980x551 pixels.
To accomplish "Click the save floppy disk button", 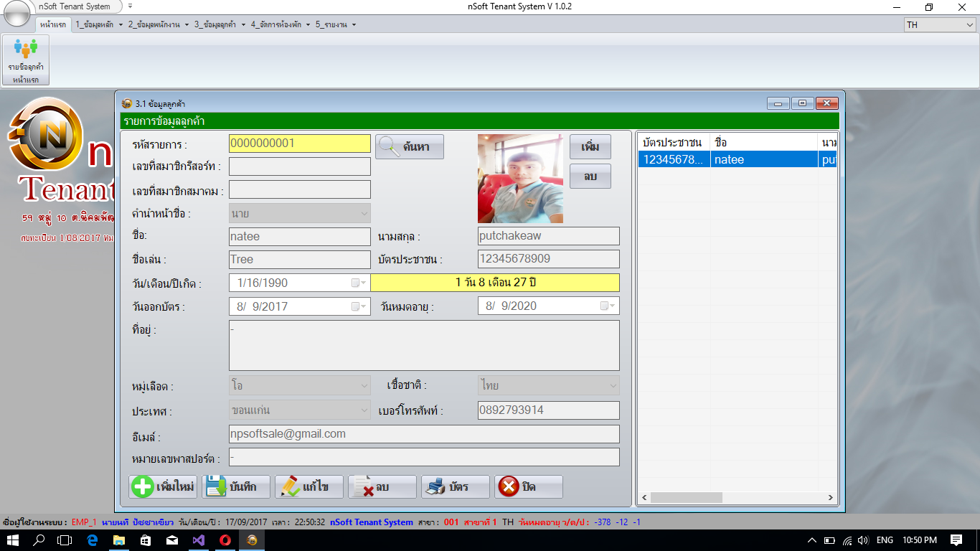I will point(236,486).
